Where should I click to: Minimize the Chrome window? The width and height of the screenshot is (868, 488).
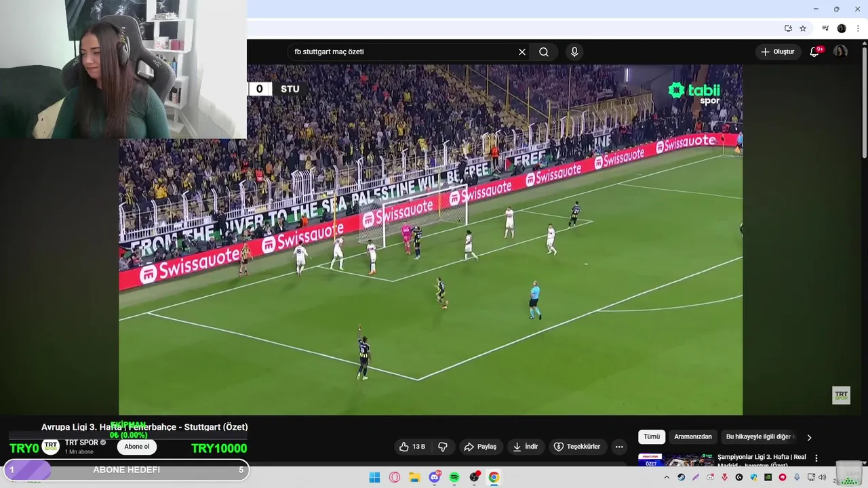tap(816, 9)
